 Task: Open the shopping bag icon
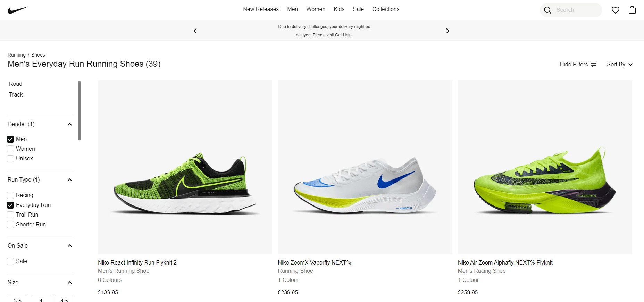pyautogui.click(x=632, y=10)
